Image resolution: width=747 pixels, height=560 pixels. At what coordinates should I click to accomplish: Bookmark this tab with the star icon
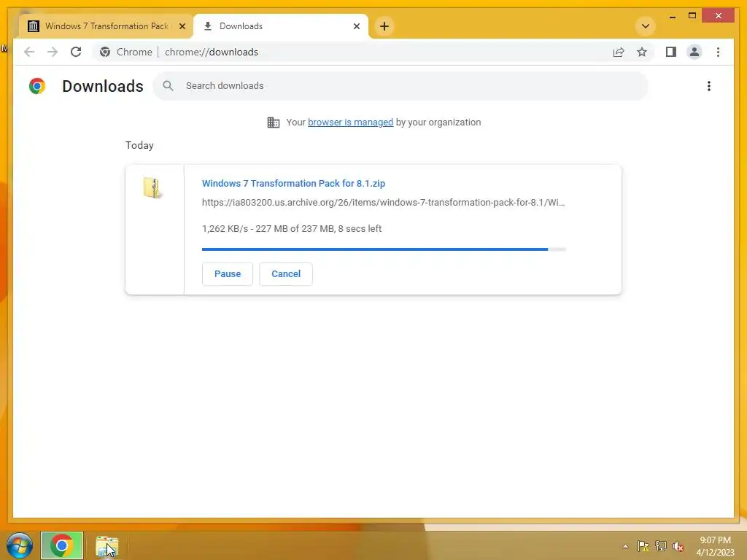642,52
